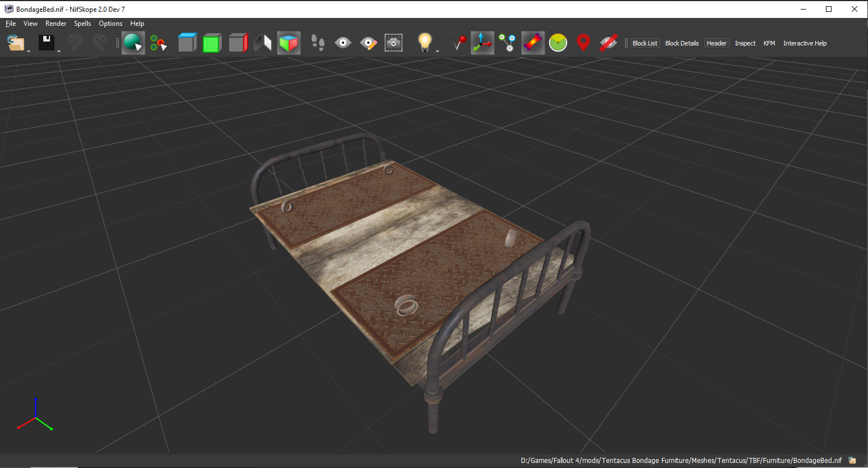
Task: Toggle Perspective view colored cube
Action: tap(289, 43)
